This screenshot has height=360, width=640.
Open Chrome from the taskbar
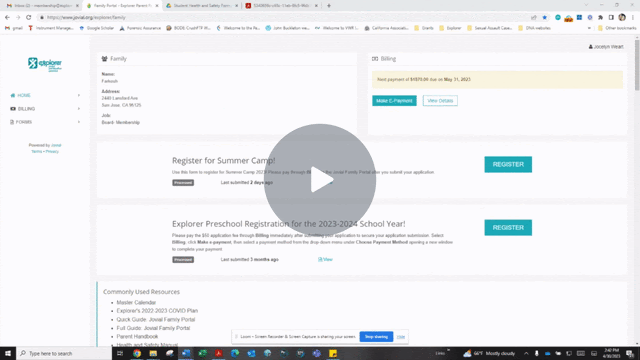point(137,353)
